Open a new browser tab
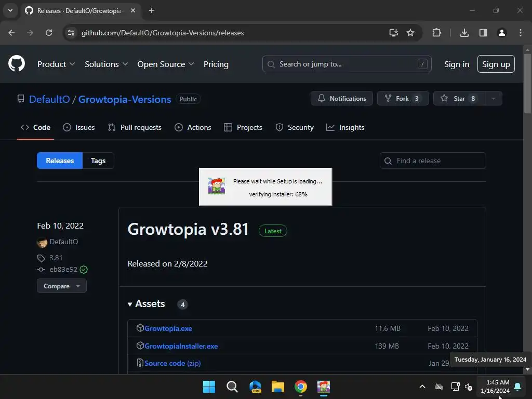Viewport: 532px width, 399px height. tap(152, 10)
